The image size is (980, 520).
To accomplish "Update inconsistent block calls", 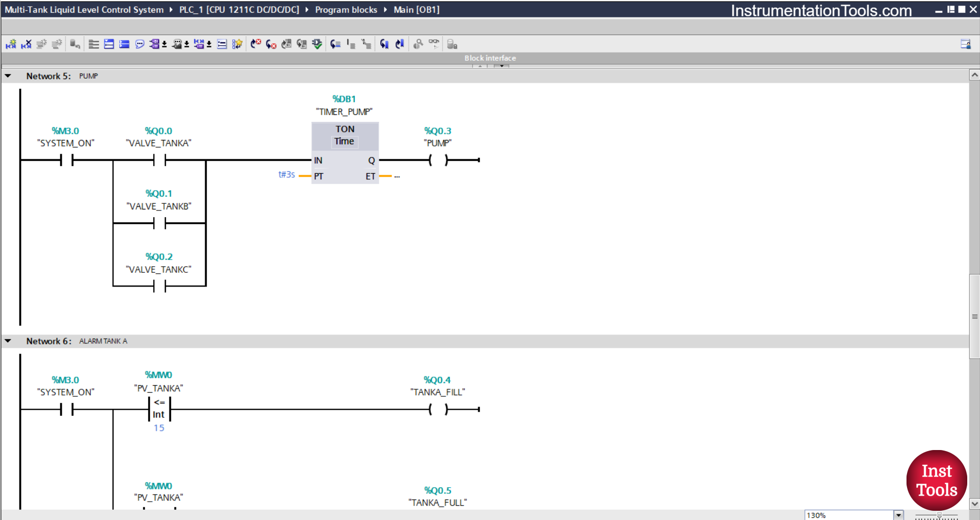I will pos(317,44).
